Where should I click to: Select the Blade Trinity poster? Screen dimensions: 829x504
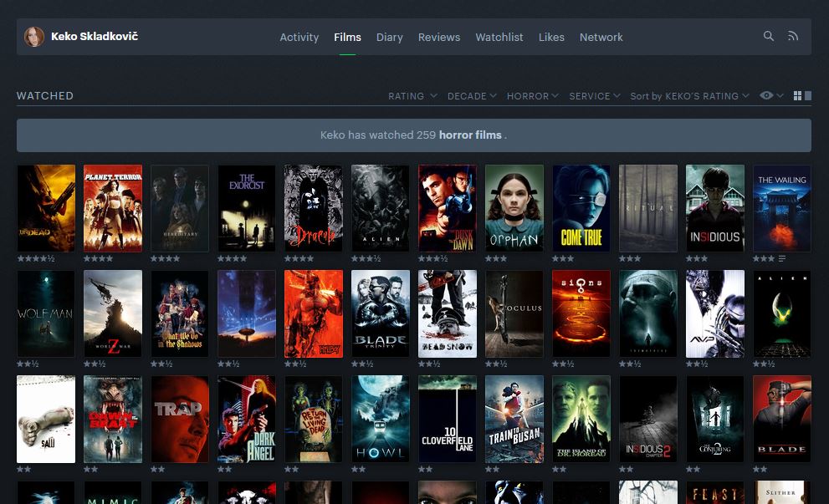[380, 313]
